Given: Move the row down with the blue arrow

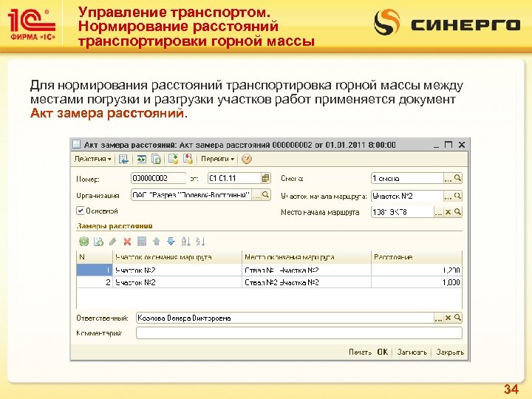Looking at the screenshot, I should click(x=171, y=242).
